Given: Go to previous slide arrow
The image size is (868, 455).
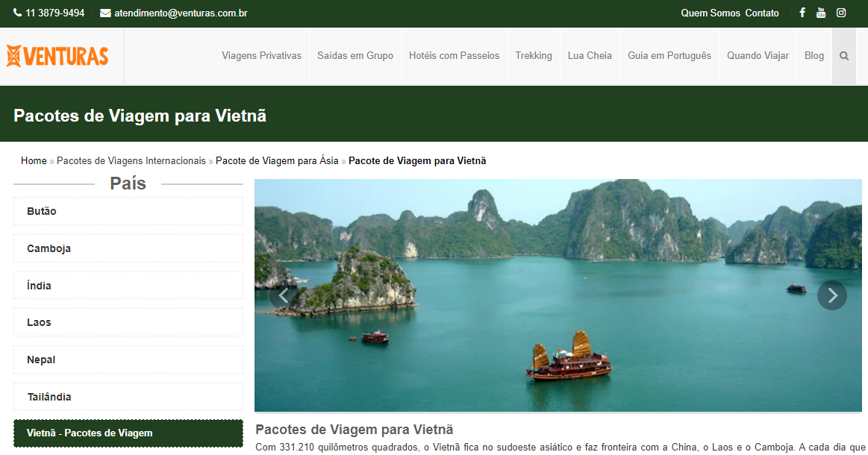Looking at the screenshot, I should click(283, 295).
